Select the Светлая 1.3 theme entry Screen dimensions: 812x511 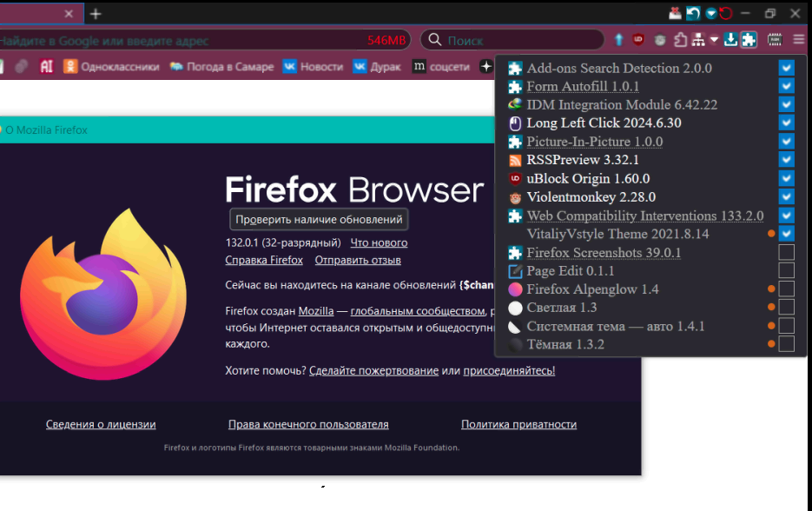point(561,308)
